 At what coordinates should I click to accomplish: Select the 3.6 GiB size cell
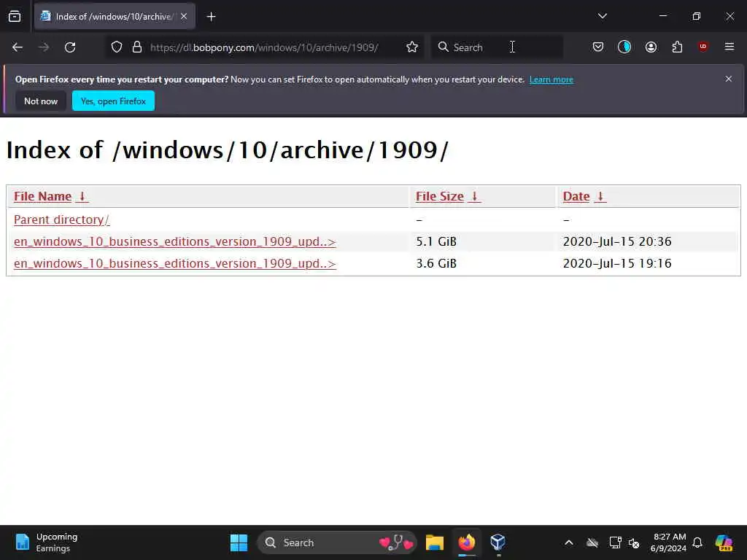coord(436,263)
